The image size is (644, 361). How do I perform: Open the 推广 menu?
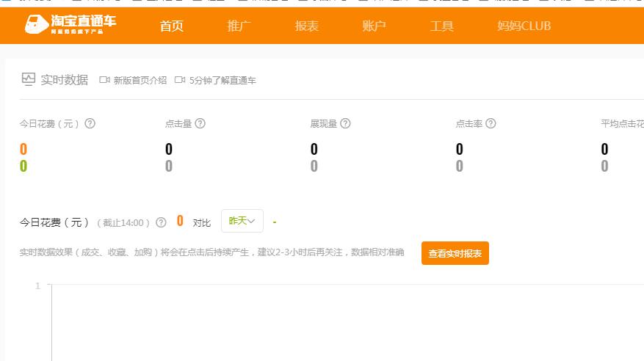239,26
